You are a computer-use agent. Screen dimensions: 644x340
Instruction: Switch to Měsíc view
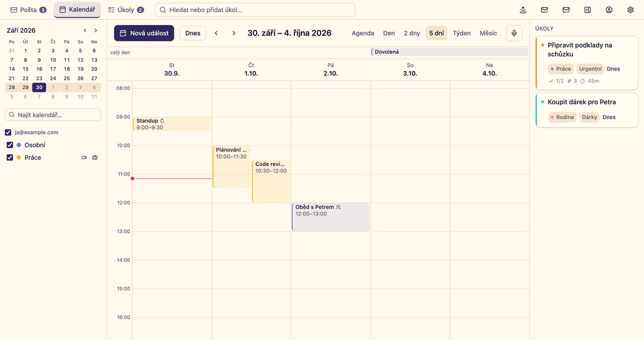pyautogui.click(x=488, y=33)
